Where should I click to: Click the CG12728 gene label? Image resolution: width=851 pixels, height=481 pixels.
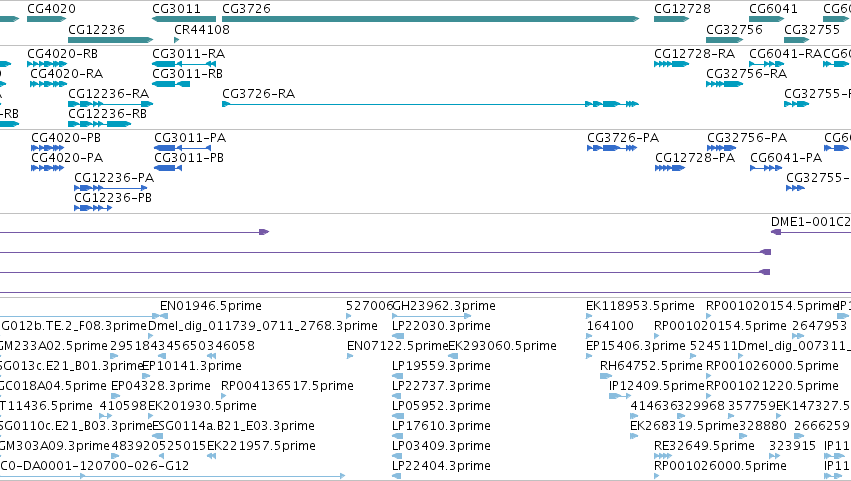point(682,9)
